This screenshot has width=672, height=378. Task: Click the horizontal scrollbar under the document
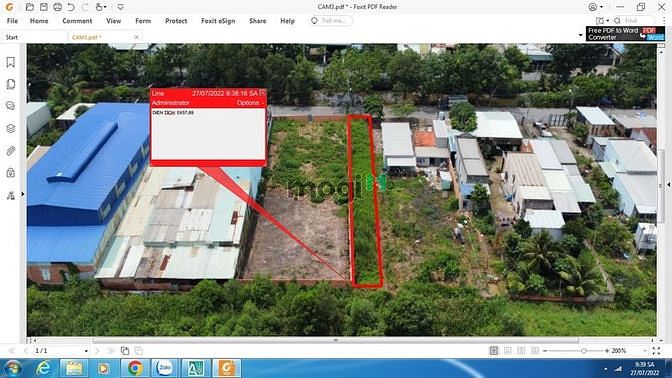click(336, 340)
